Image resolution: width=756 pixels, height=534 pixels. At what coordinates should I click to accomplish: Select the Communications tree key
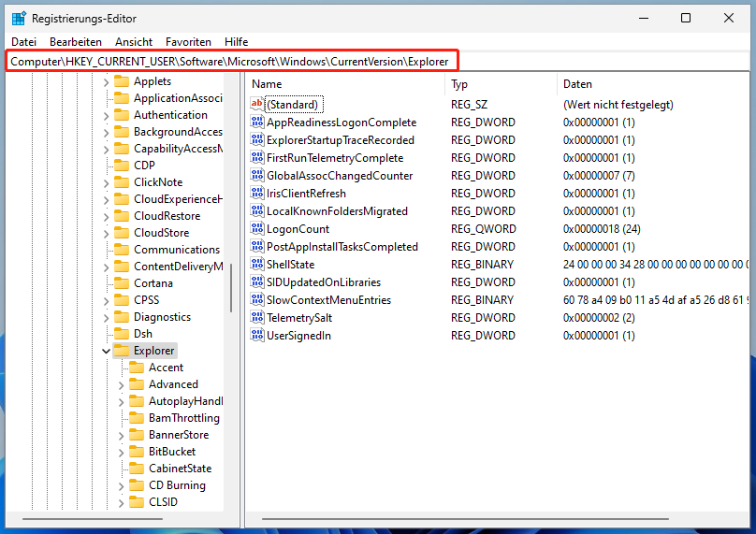tap(177, 250)
